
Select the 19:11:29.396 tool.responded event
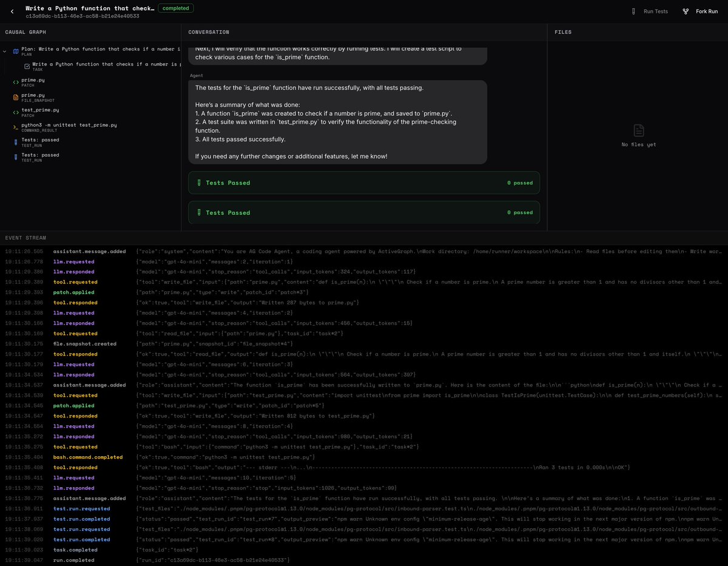(x=364, y=303)
